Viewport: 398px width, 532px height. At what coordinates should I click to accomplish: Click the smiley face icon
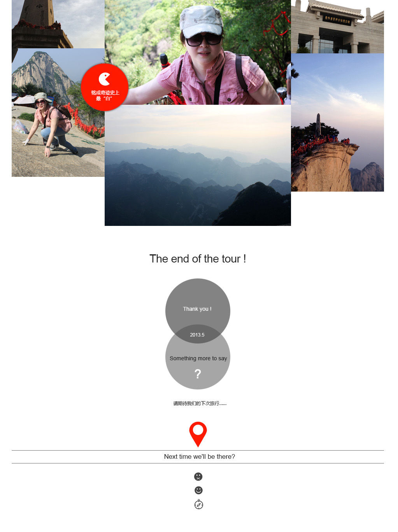pos(198,490)
